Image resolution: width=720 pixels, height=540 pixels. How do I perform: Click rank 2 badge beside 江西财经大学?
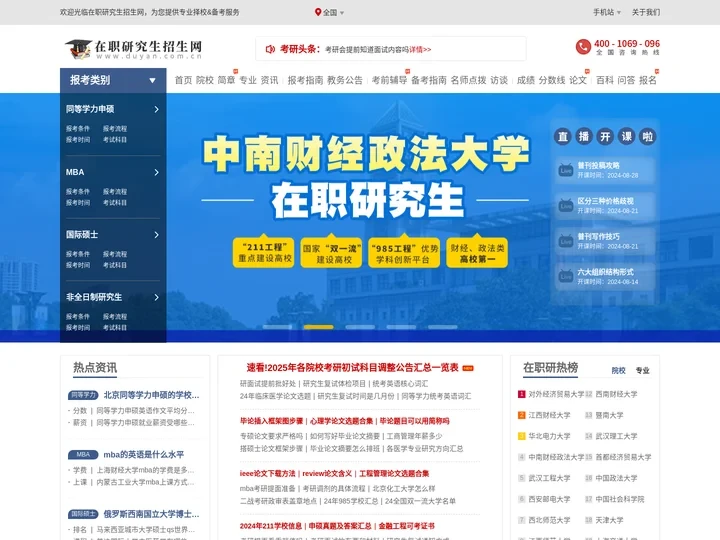tap(522, 415)
